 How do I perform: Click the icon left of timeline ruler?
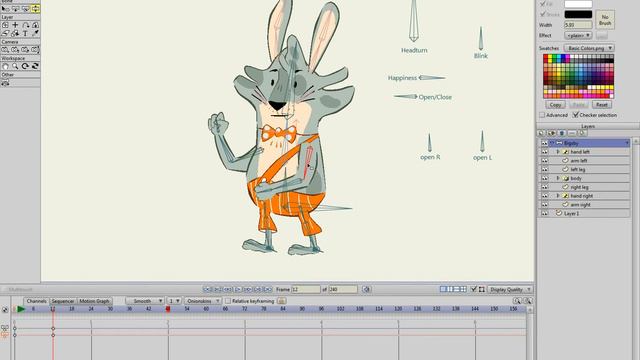tap(5, 310)
